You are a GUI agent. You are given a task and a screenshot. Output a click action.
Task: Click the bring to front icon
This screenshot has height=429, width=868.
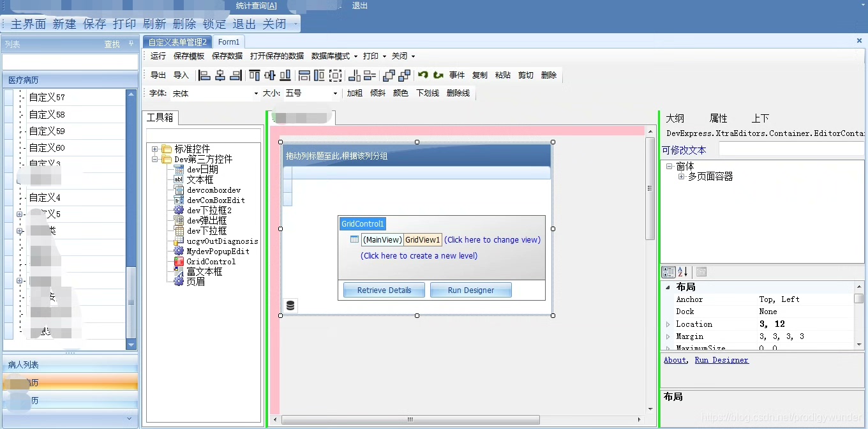pyautogui.click(x=389, y=75)
